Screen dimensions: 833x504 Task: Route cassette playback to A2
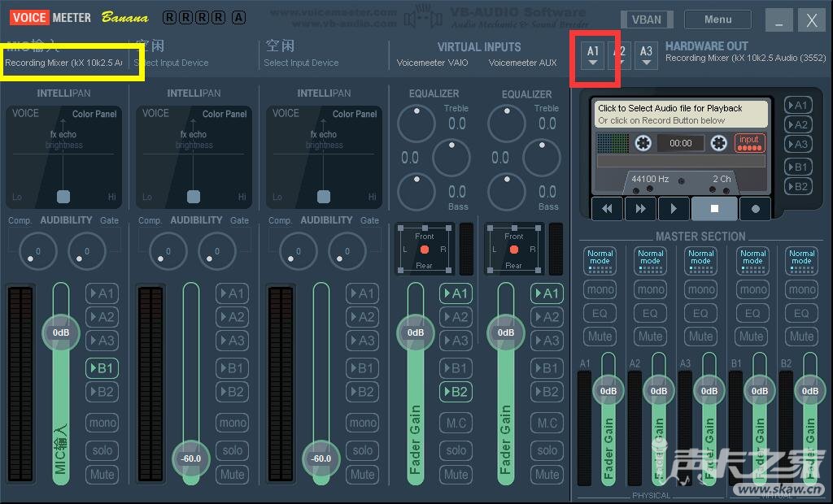pyautogui.click(x=798, y=125)
